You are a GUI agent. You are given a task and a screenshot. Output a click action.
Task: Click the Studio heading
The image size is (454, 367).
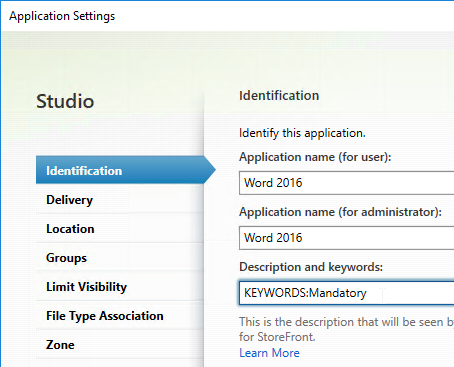[x=65, y=101]
